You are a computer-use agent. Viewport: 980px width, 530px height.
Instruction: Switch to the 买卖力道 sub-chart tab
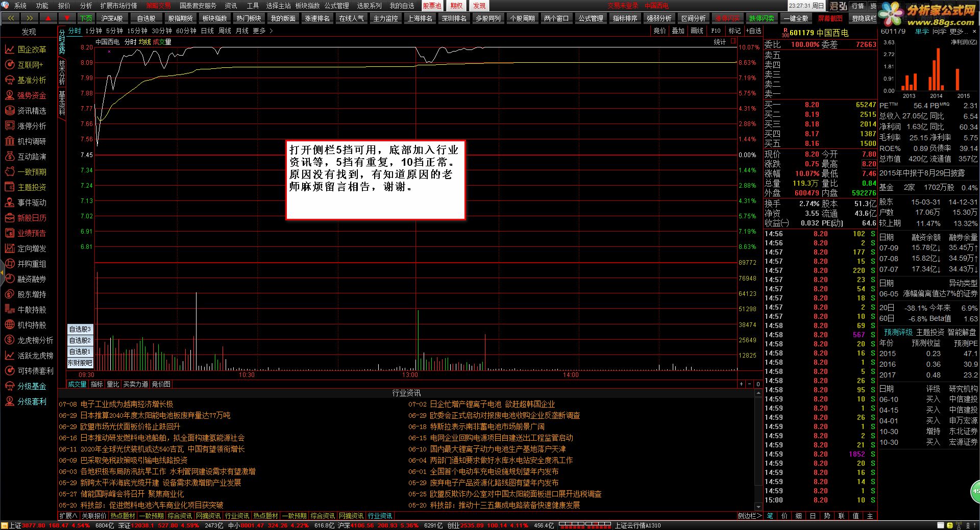coord(136,384)
